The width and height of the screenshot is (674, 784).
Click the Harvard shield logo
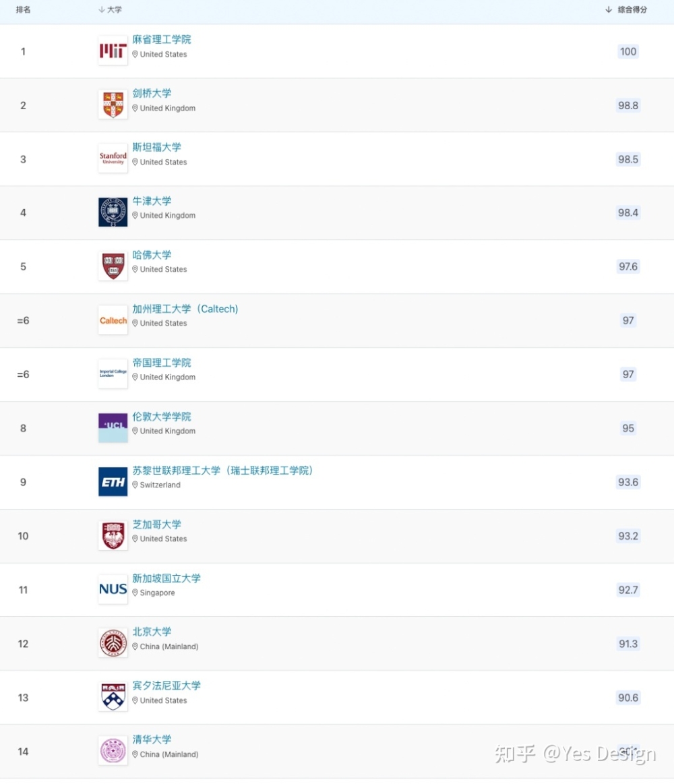point(113,266)
